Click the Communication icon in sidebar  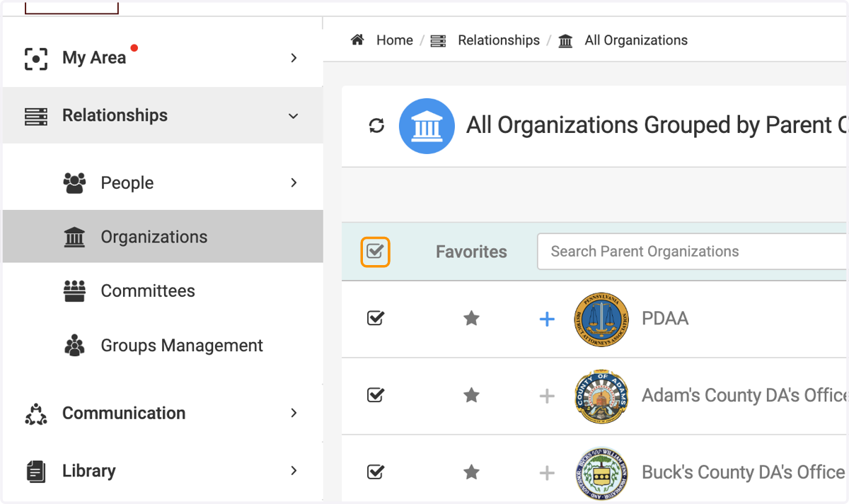coord(36,414)
